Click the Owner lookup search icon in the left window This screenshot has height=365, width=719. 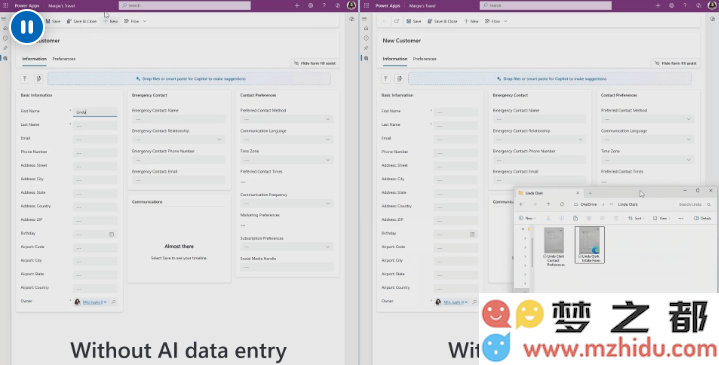tap(113, 302)
